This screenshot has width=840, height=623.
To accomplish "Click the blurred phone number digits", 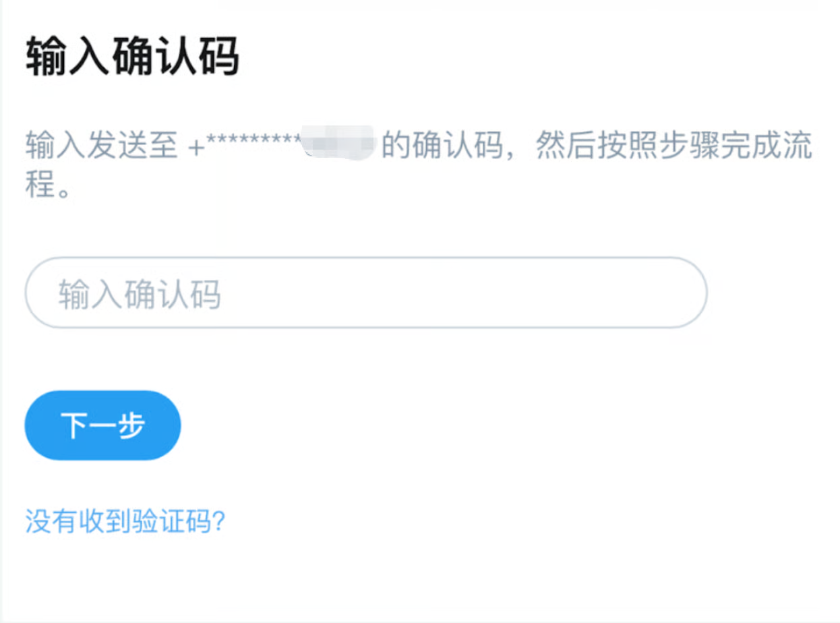I will tap(337, 143).
